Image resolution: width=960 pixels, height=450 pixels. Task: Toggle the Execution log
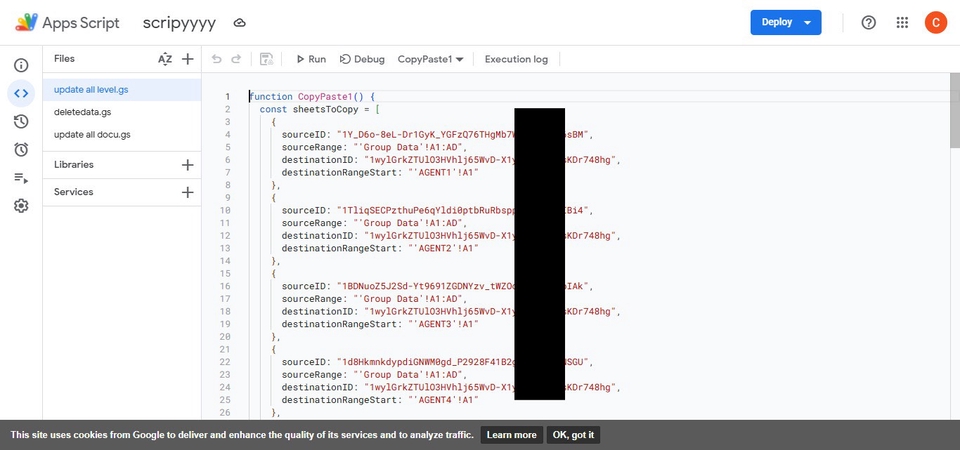516,59
